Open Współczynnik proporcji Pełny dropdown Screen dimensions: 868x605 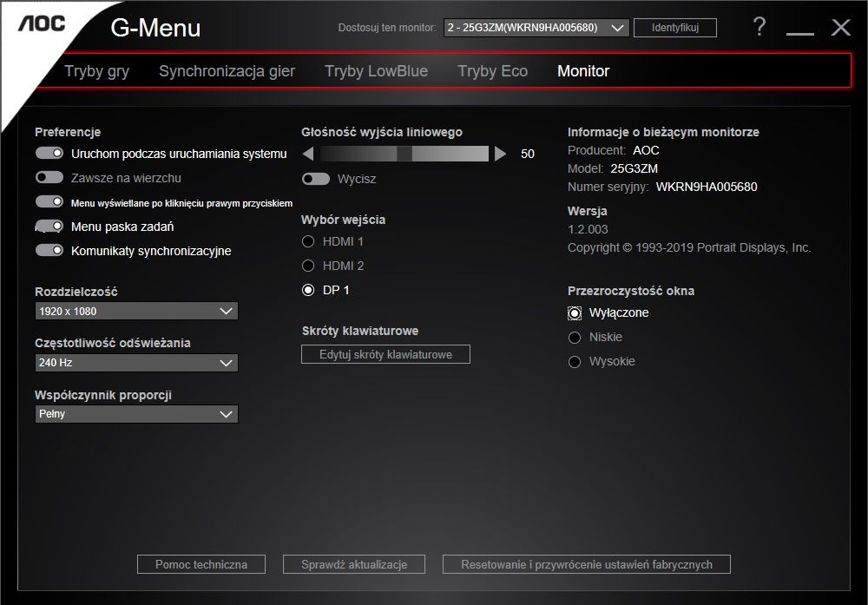(x=136, y=414)
